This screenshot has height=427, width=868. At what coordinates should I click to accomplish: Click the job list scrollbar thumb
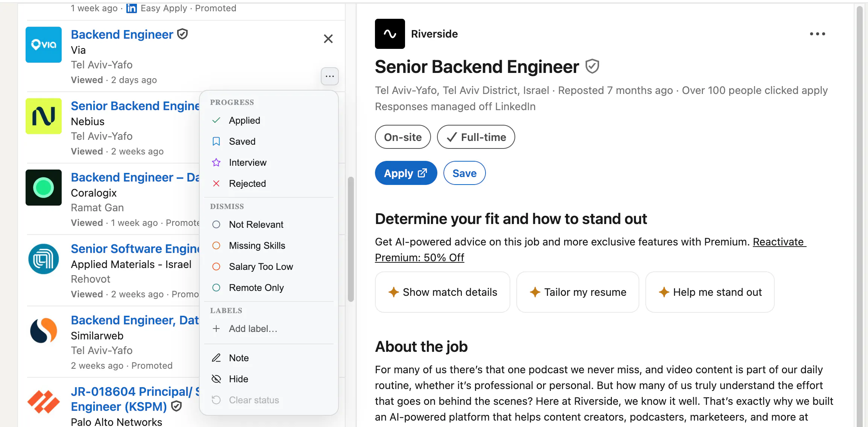pos(351,239)
